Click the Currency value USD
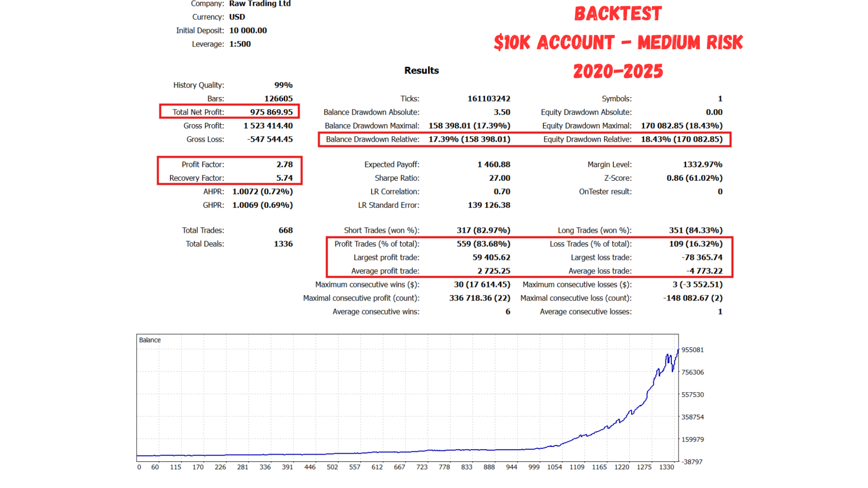The width and height of the screenshot is (868, 488). pos(237,17)
